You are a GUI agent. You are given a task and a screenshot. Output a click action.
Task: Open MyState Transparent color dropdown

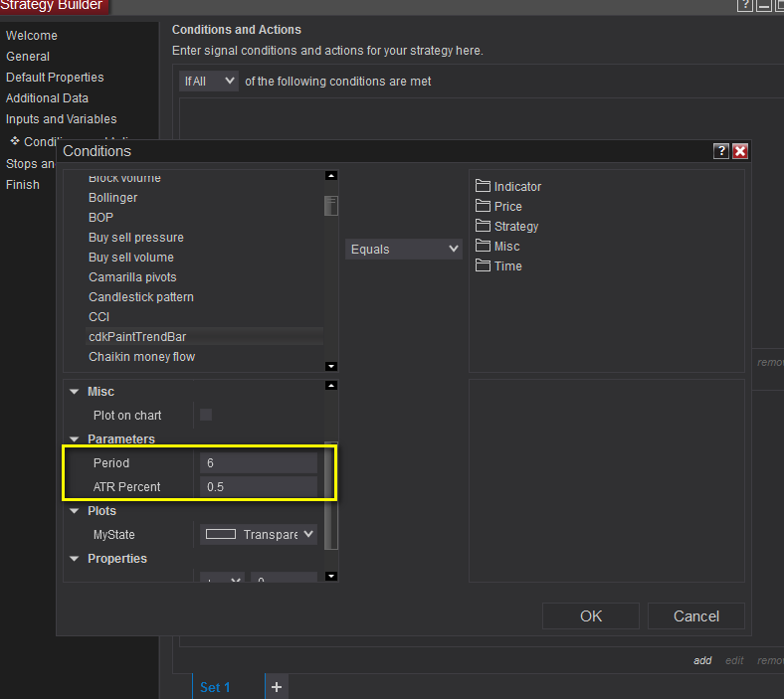pyautogui.click(x=259, y=534)
